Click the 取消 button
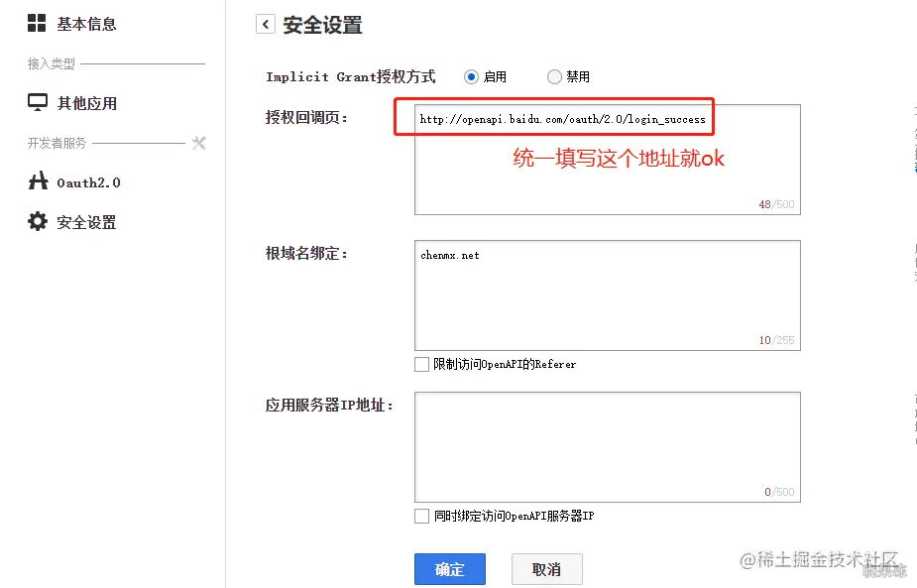Screen dimensions: 917x588 pyautogui.click(x=547, y=569)
